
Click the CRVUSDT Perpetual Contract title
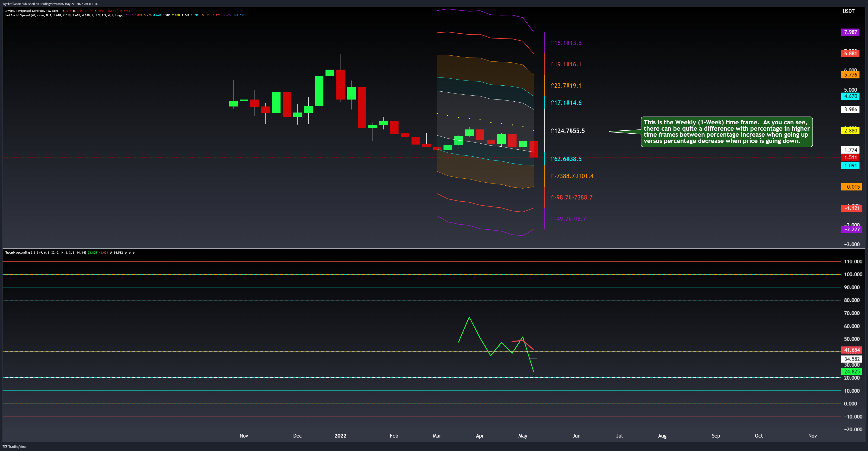pyautogui.click(x=32, y=11)
